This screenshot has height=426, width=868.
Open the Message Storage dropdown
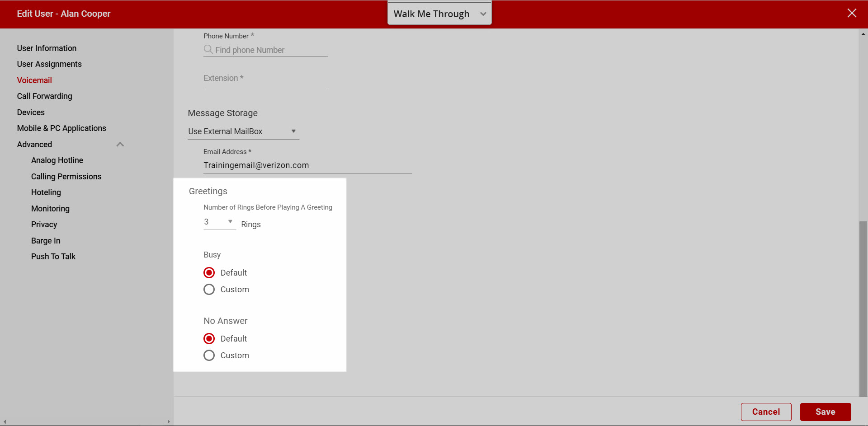243,131
